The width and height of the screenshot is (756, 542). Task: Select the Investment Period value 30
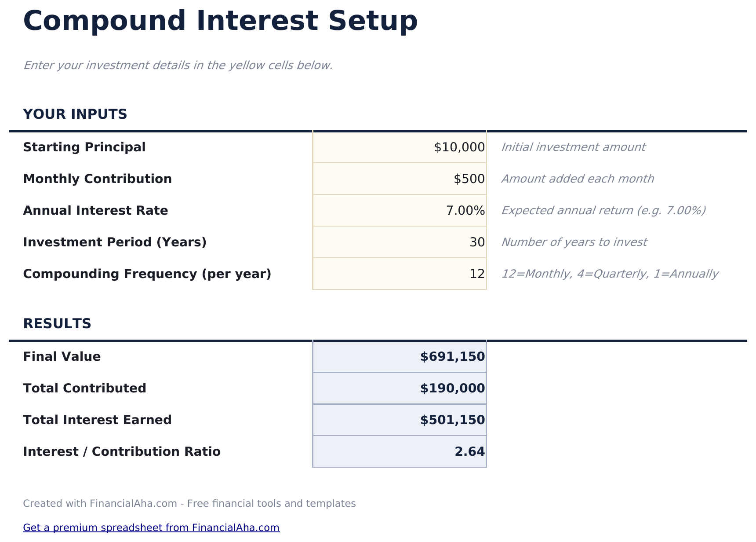click(x=400, y=242)
